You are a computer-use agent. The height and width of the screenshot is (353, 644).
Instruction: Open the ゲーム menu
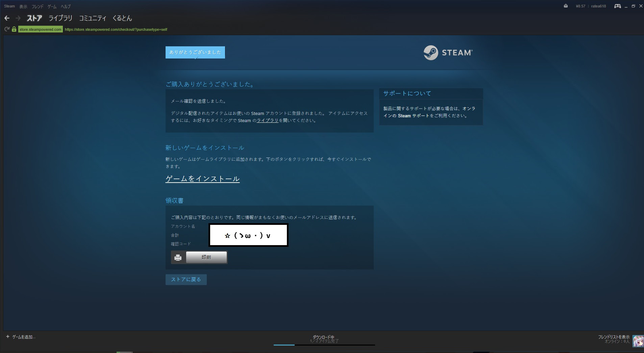pos(52,6)
